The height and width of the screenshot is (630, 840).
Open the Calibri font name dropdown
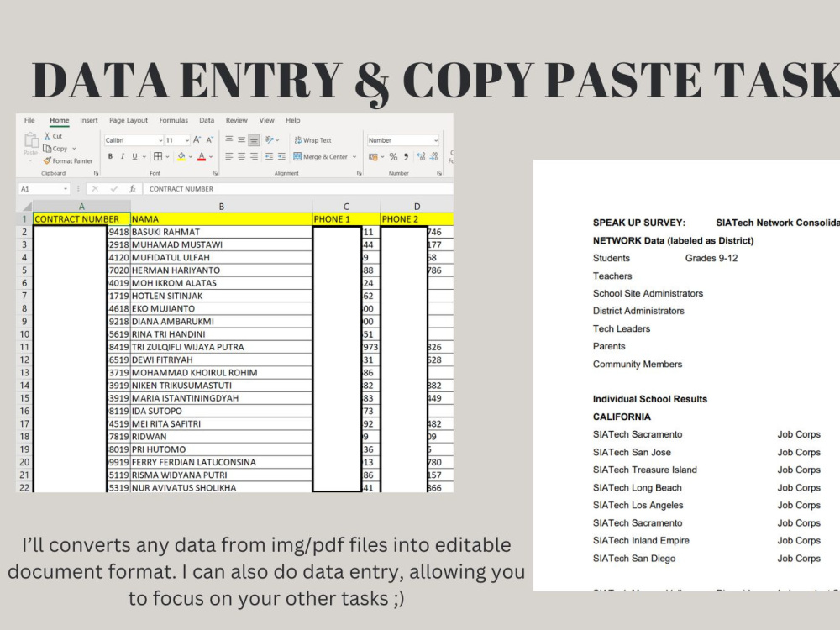click(x=160, y=140)
